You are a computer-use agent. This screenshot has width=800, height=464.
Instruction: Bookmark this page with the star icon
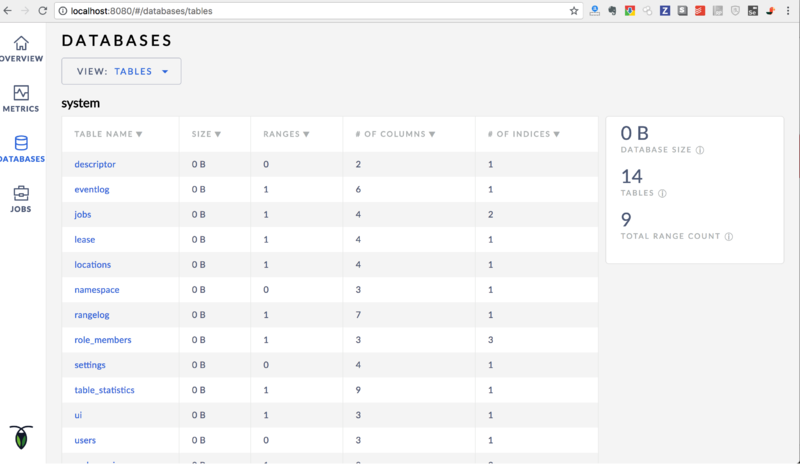point(574,11)
